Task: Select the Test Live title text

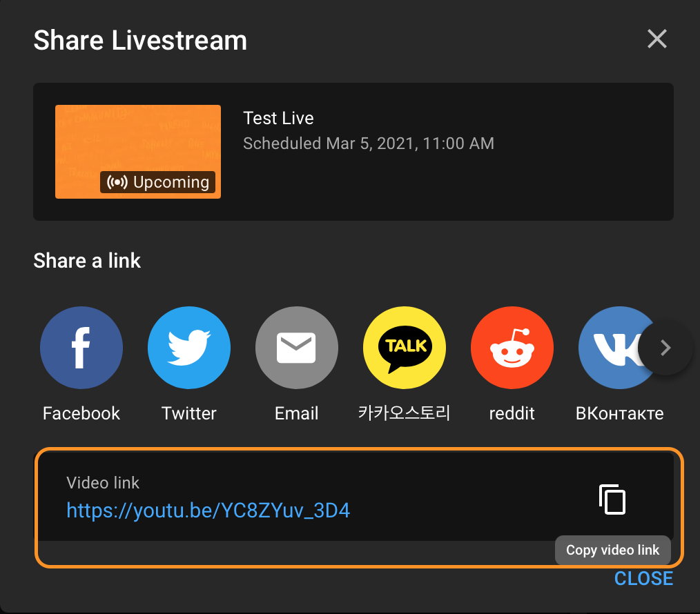Action: pos(278,118)
